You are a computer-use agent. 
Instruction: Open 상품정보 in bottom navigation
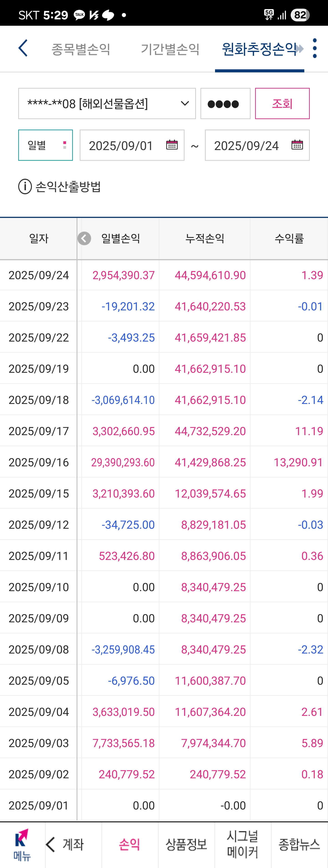(x=186, y=844)
